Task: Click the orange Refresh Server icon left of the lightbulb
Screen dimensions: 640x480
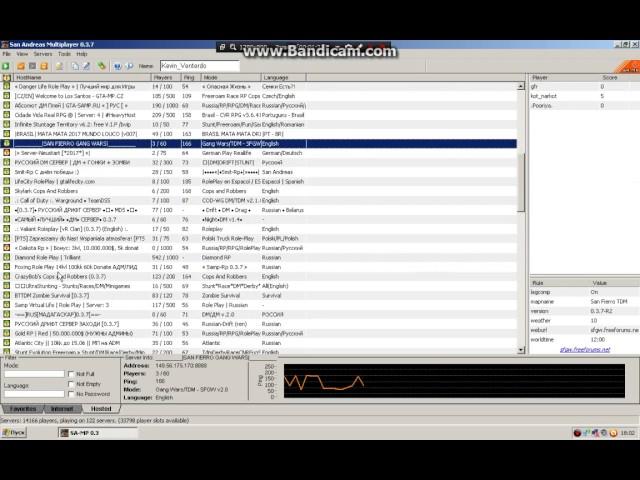Action: pos(44,66)
